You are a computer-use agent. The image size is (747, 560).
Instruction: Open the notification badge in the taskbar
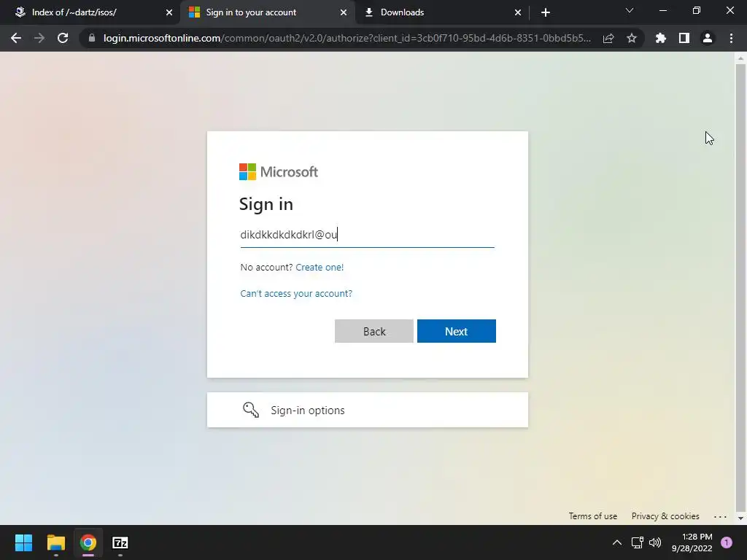pyautogui.click(x=727, y=542)
